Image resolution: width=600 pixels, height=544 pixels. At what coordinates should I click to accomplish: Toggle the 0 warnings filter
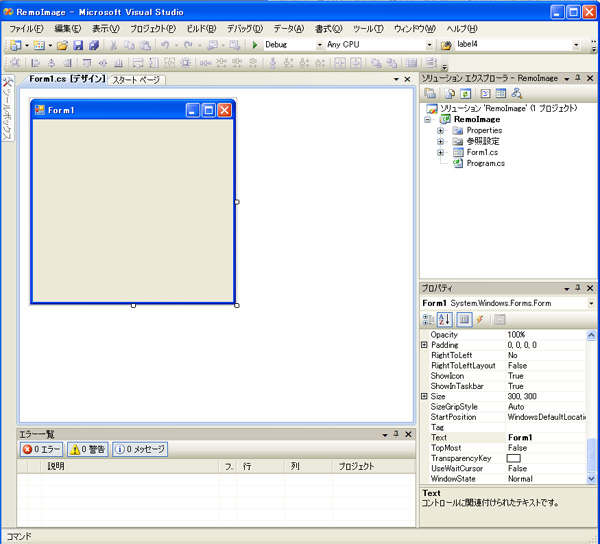pos(88,449)
